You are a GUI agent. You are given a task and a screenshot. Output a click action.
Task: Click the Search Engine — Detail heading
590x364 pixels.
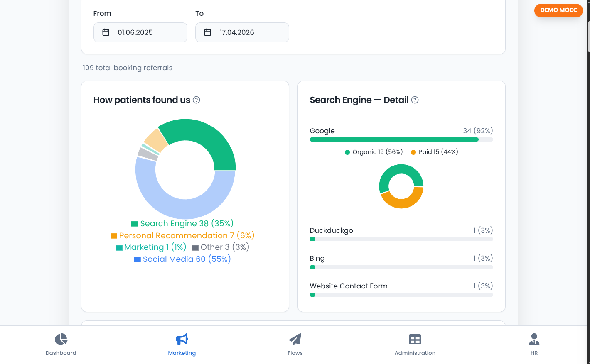(x=359, y=100)
